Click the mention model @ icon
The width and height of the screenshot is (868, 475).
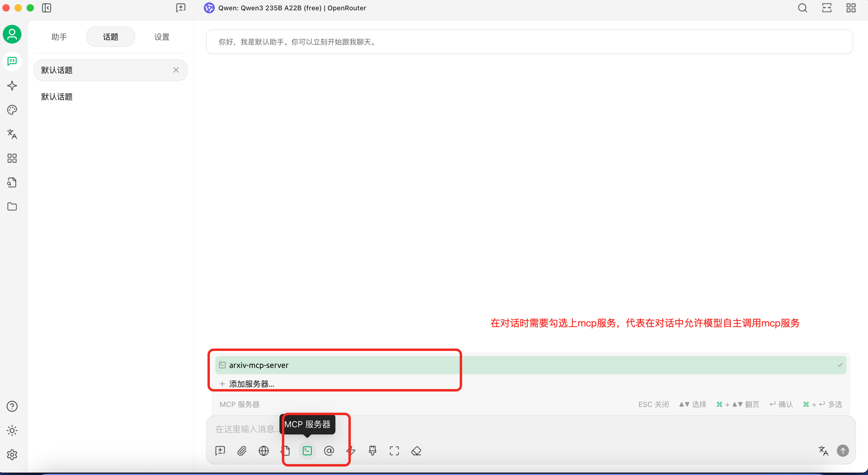[329, 450]
